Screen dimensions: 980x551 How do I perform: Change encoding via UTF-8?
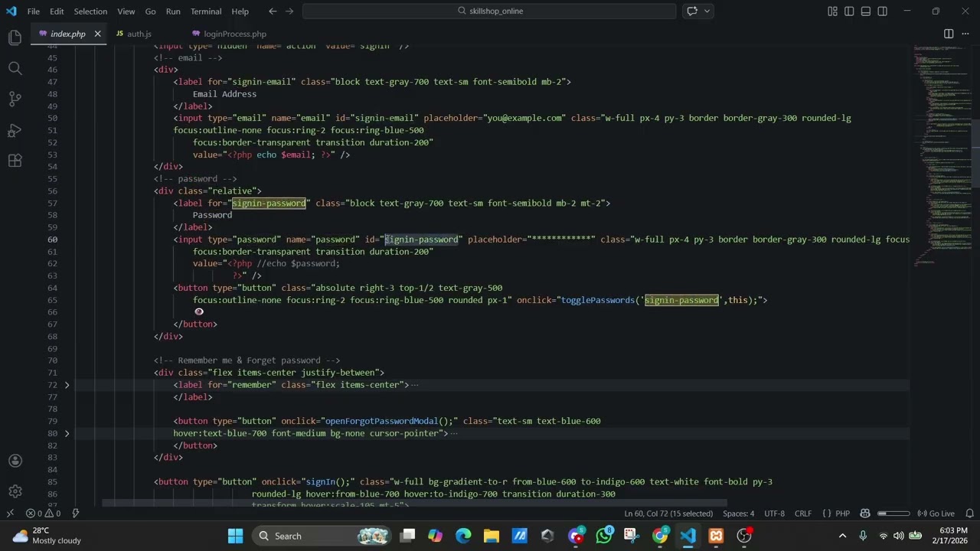coord(774,514)
